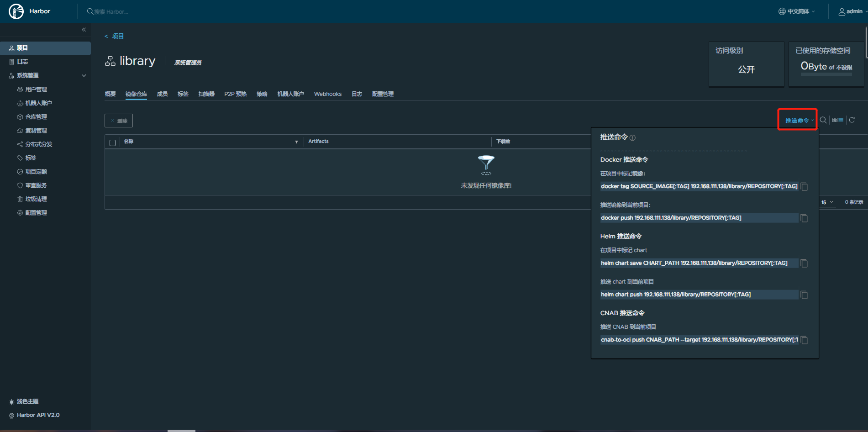This screenshot has height=432, width=868.
Task: Click the docker tag command text field
Action: coord(699,186)
